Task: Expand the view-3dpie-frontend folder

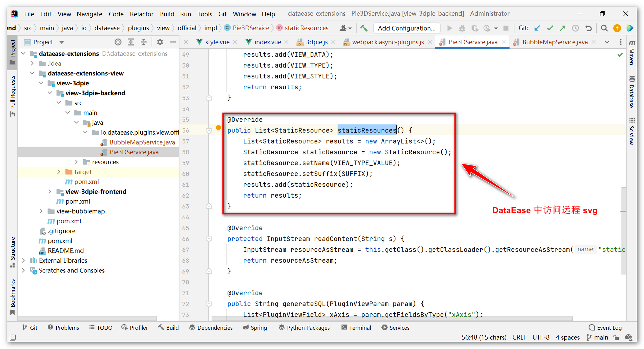Action: click(x=50, y=192)
